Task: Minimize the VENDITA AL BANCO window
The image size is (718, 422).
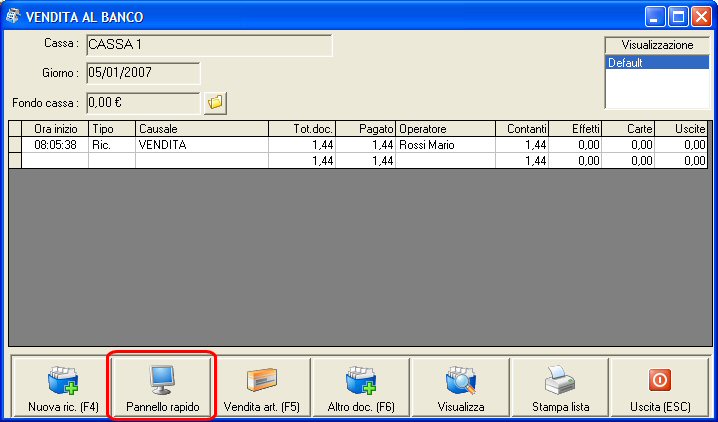Action: click(x=655, y=17)
